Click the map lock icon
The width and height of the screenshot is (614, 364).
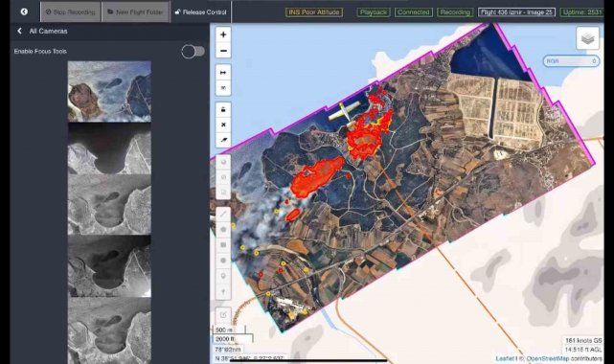223,109
